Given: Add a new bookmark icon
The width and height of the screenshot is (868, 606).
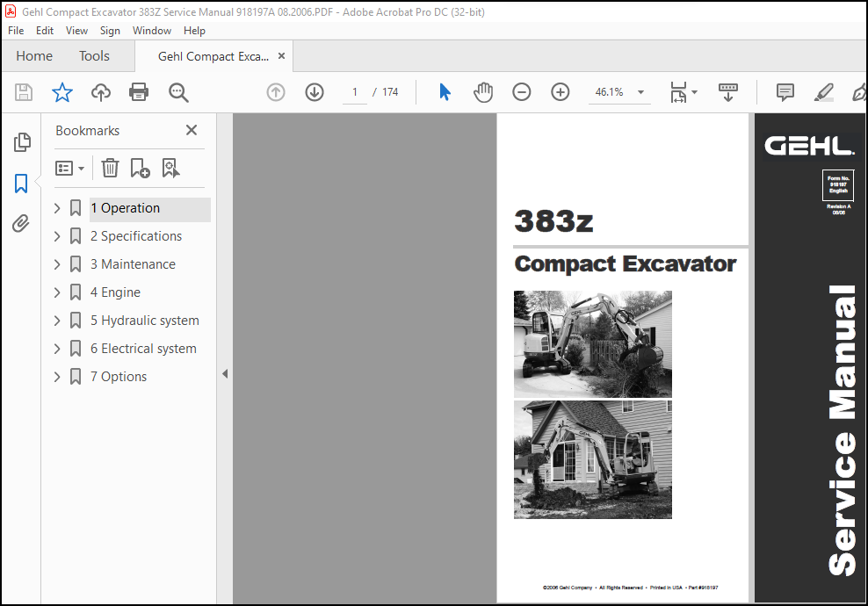Looking at the screenshot, I should 140,168.
